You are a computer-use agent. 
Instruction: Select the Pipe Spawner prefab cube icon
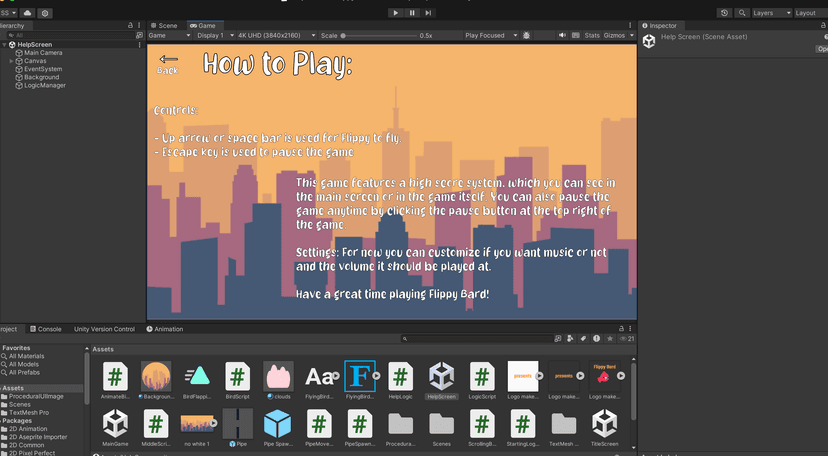point(277,423)
